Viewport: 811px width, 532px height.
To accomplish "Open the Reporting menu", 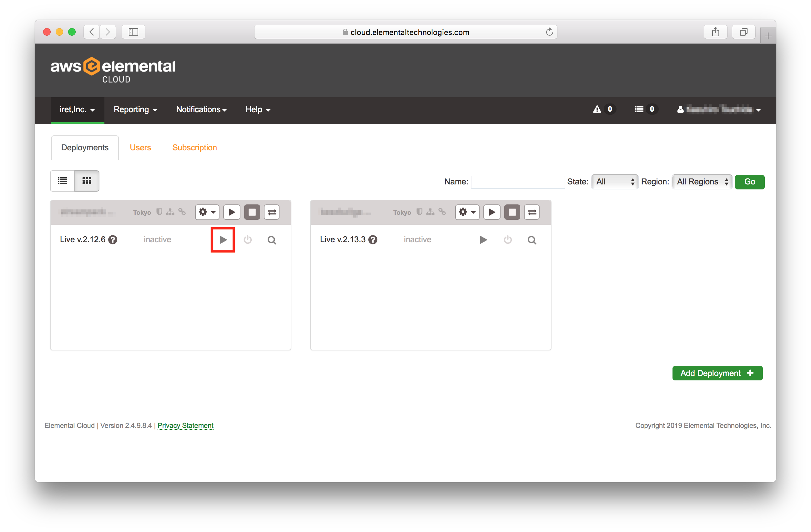I will coord(135,109).
